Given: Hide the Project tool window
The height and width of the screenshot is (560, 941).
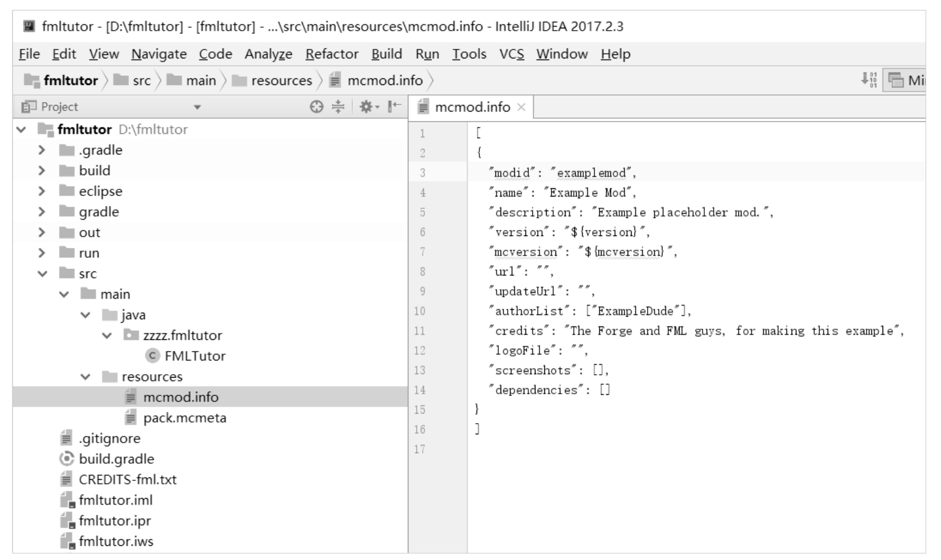Looking at the screenshot, I should pyautogui.click(x=394, y=107).
